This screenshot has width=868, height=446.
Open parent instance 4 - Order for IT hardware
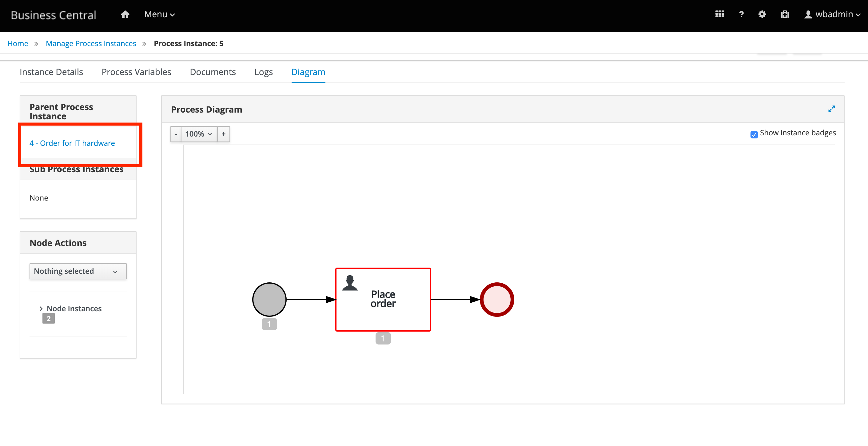(x=72, y=143)
